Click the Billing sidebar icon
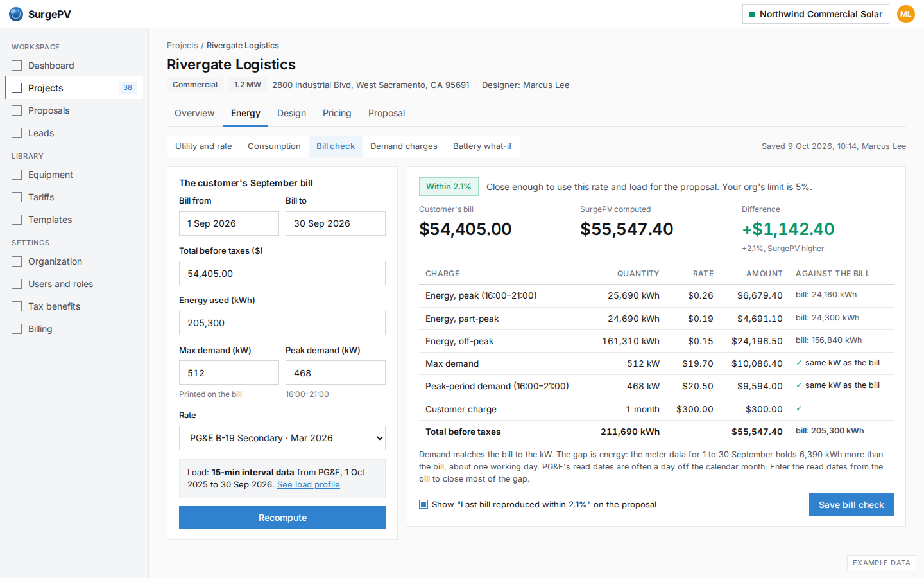Viewport: 924px width, 578px height. 17,329
